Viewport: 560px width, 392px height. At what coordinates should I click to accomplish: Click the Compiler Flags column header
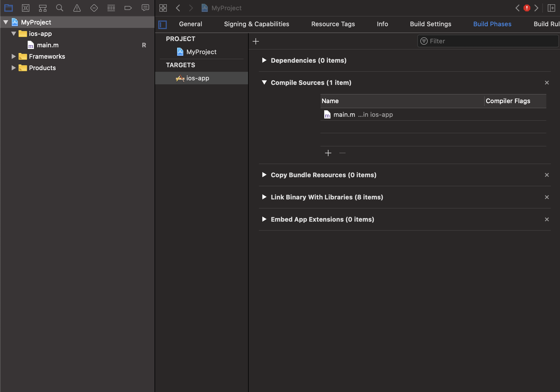click(515, 101)
